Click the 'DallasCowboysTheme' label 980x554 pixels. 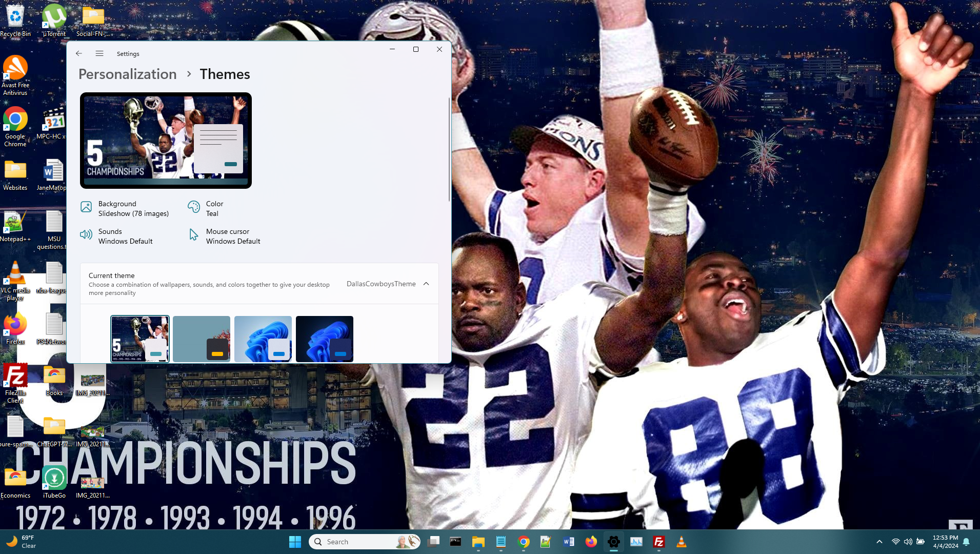(x=381, y=284)
